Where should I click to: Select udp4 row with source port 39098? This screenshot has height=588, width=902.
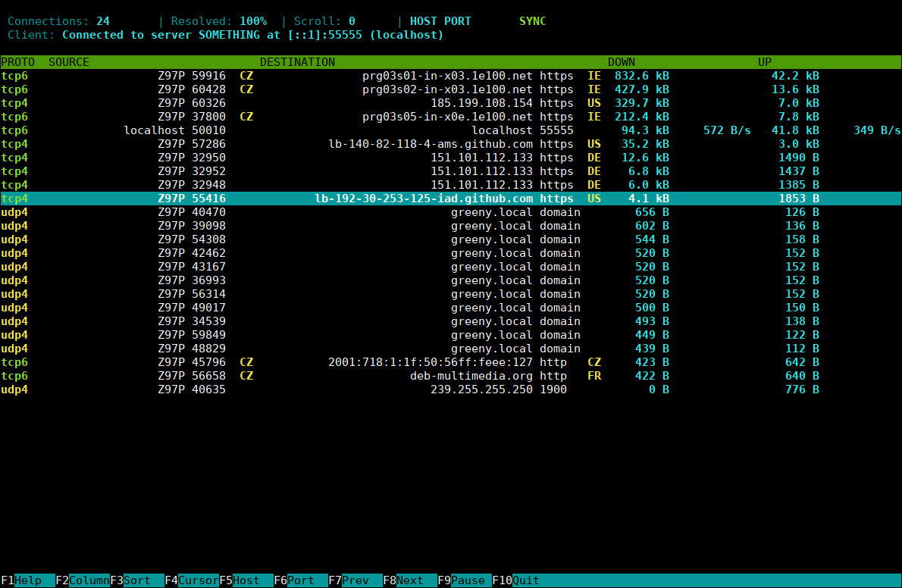coord(451,226)
